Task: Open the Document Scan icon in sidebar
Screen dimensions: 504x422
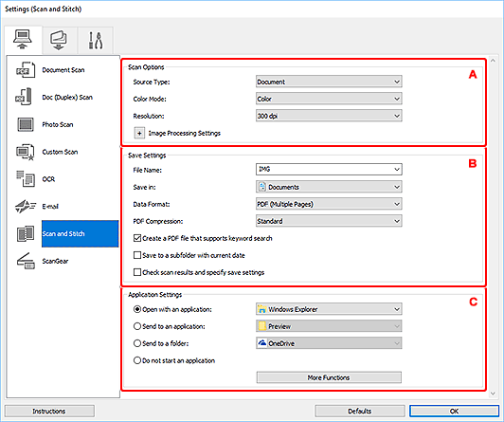Action: 26,70
